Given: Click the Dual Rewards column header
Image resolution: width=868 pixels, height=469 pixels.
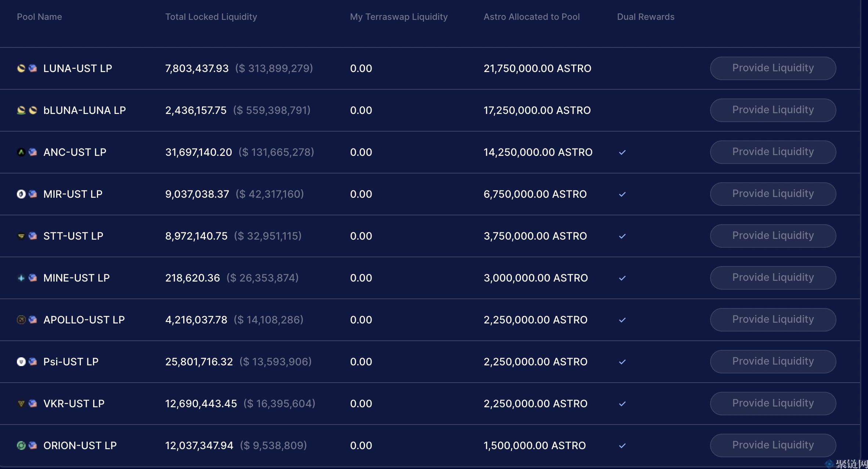Looking at the screenshot, I should [x=646, y=17].
